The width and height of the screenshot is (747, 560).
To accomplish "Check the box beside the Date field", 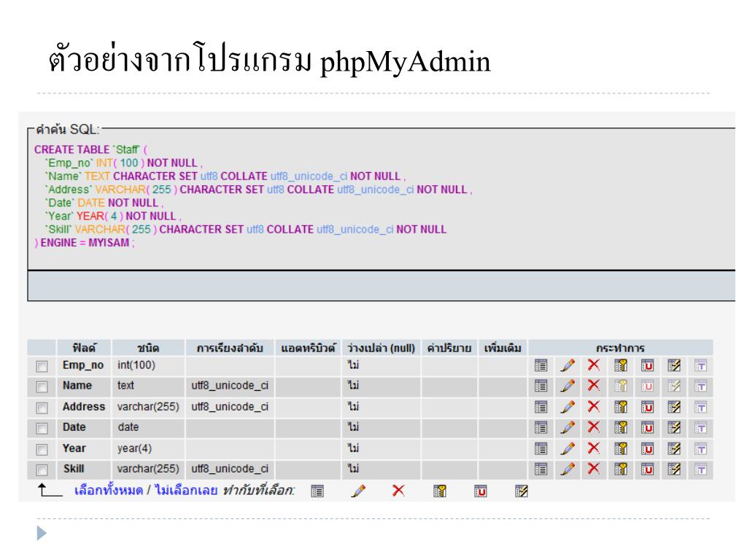I will (42, 429).
